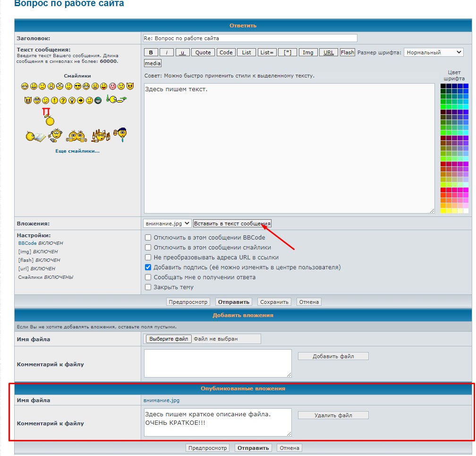Image resolution: width=476 pixels, height=456 pixels.
Task: Click the bold 'B' BBCode button
Action: point(151,52)
